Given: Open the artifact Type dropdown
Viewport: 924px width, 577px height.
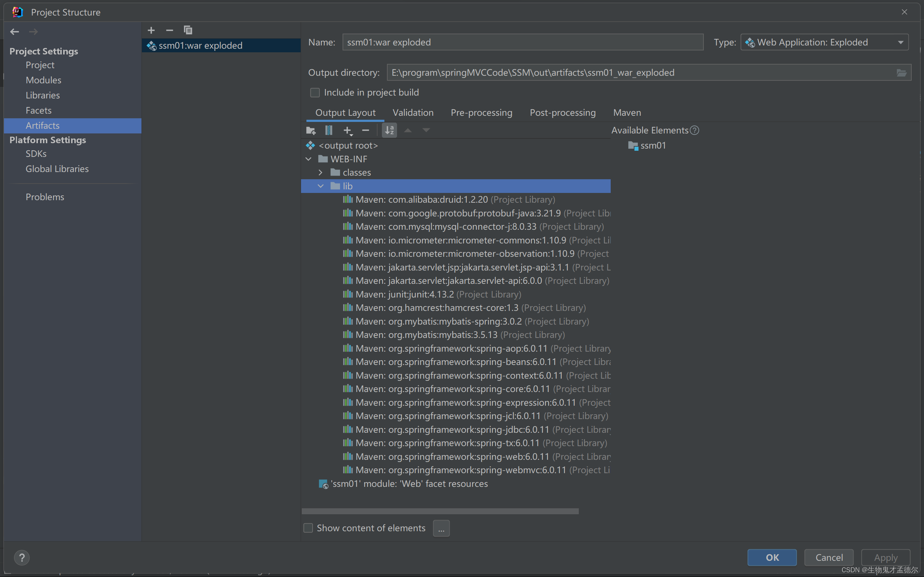Looking at the screenshot, I should point(901,42).
